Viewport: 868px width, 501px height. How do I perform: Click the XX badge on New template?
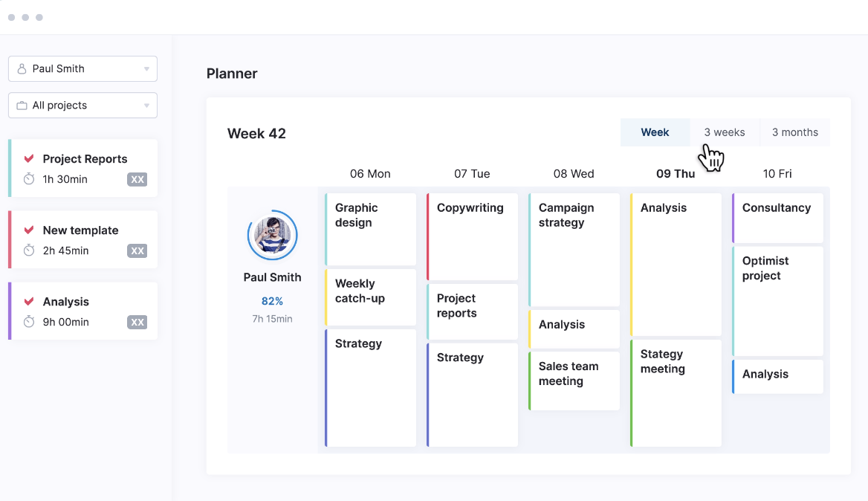coord(137,250)
